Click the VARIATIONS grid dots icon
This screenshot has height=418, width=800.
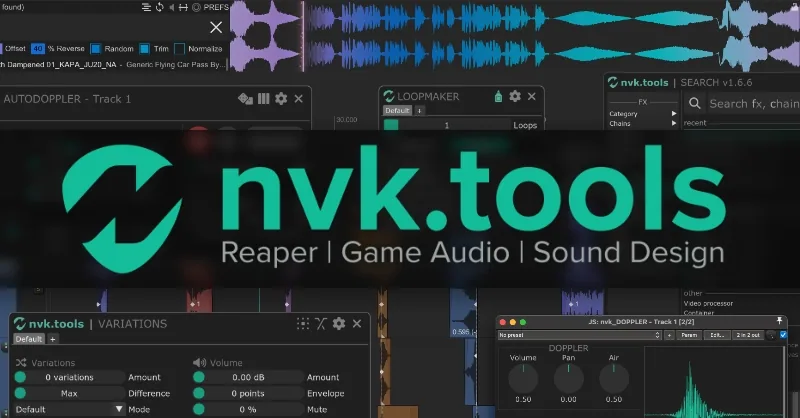pyautogui.click(x=303, y=323)
